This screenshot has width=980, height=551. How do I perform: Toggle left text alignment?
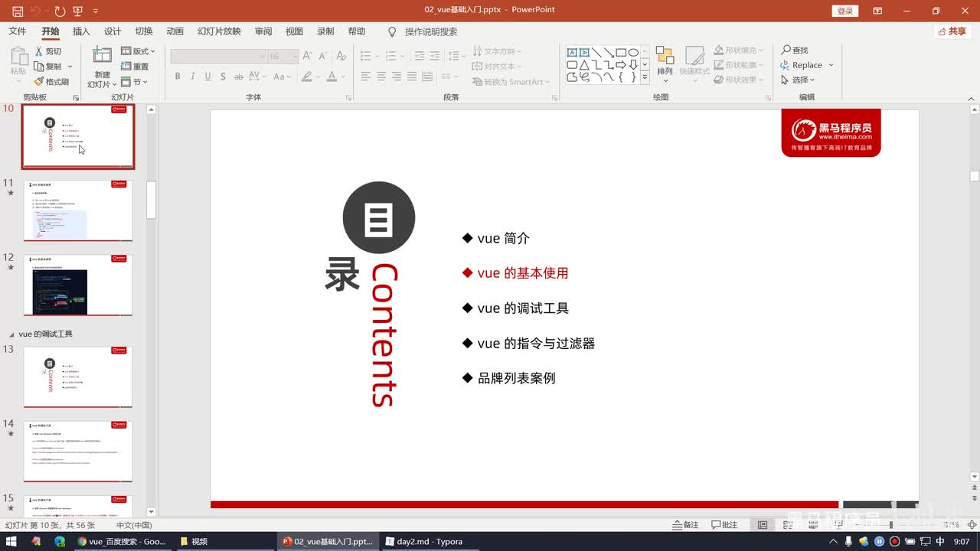click(365, 77)
